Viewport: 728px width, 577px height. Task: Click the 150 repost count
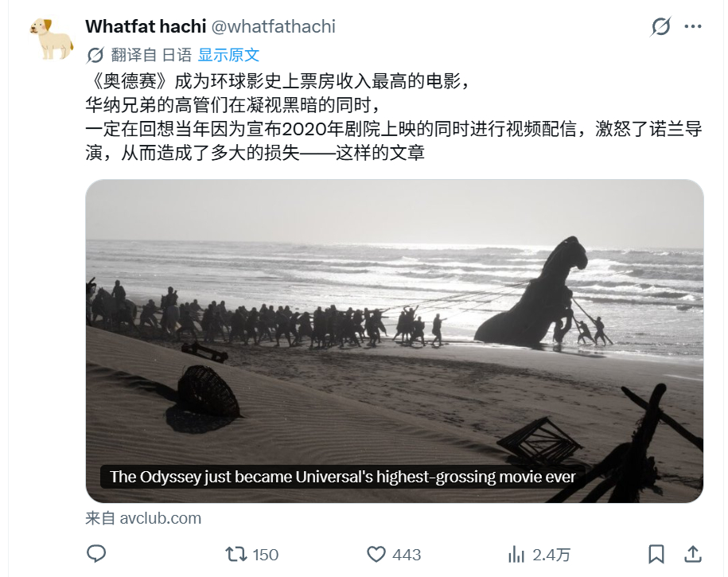pos(266,555)
